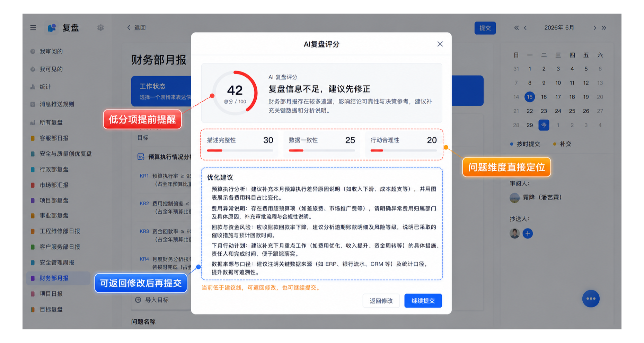Click the 预算执行情况分析 section icon
The height and width of the screenshot is (343, 644).
141,157
